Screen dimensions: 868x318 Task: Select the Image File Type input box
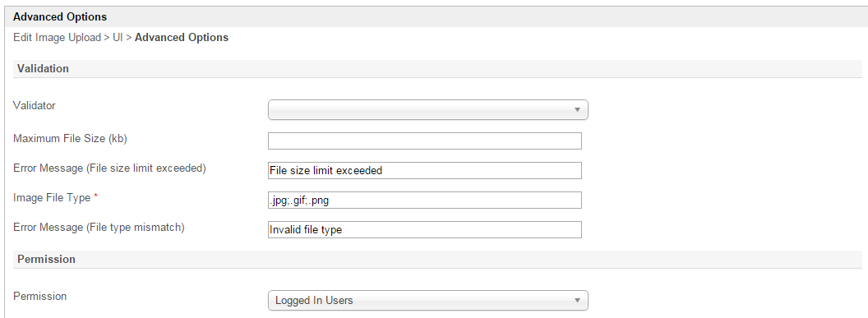[425, 200]
